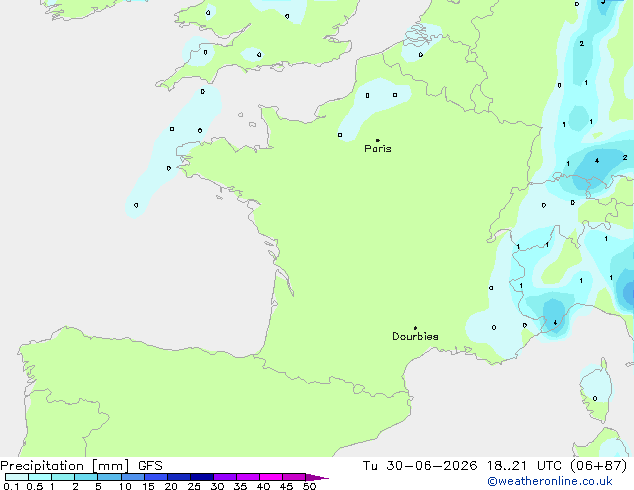Image resolution: width=634 pixels, height=490 pixels.
Task: Pick the legend swatch between 2 and 5
Action: pyautogui.click(x=86, y=477)
